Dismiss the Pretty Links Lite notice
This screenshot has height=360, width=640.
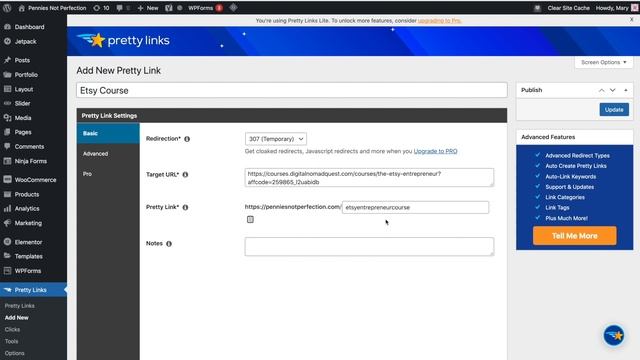[631, 19]
